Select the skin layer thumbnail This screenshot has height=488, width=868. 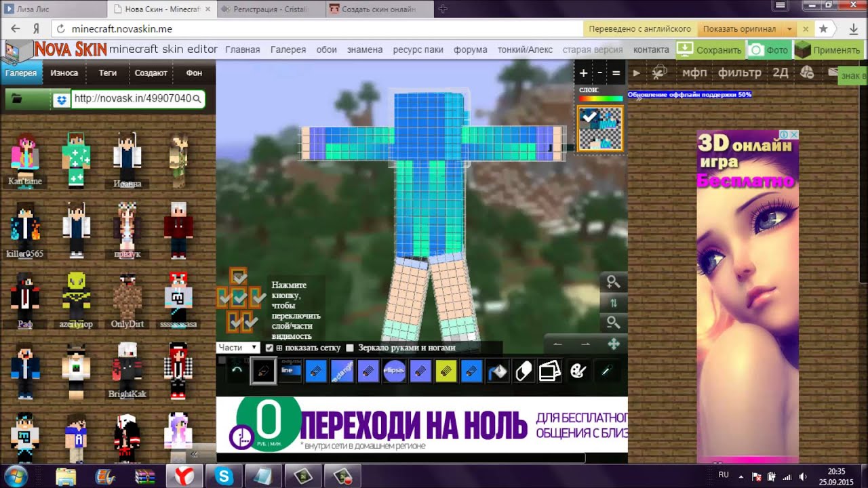pyautogui.click(x=600, y=129)
